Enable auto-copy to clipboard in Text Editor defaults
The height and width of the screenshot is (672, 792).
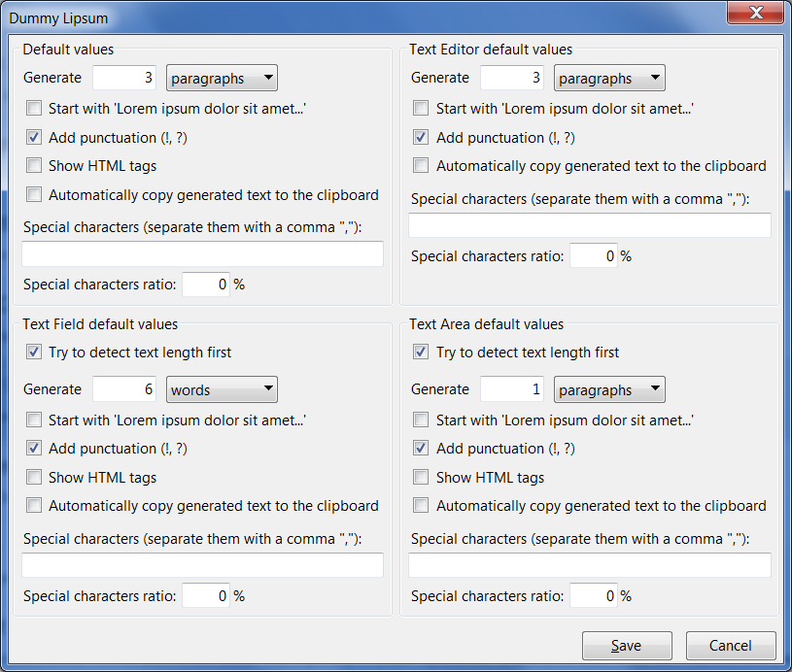(x=422, y=166)
